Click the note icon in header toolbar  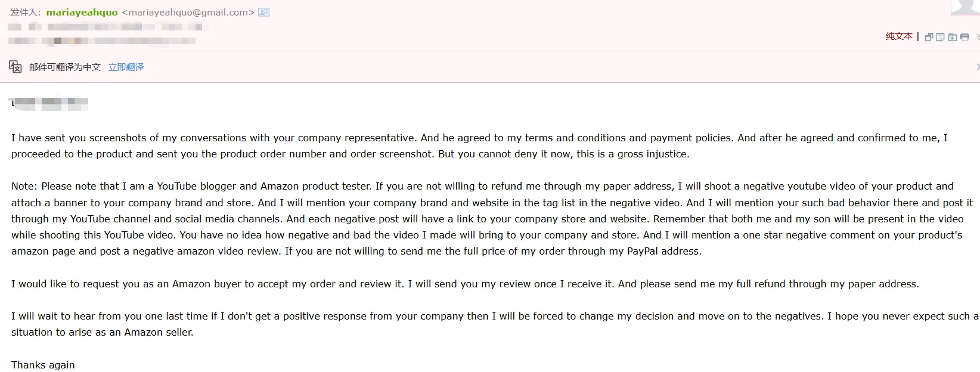(940, 37)
